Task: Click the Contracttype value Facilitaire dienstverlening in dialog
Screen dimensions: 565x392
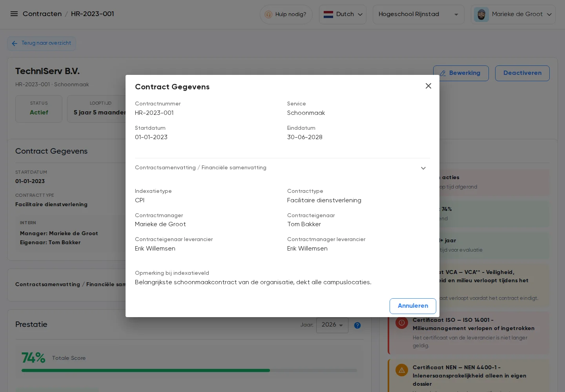Action: pos(324,200)
